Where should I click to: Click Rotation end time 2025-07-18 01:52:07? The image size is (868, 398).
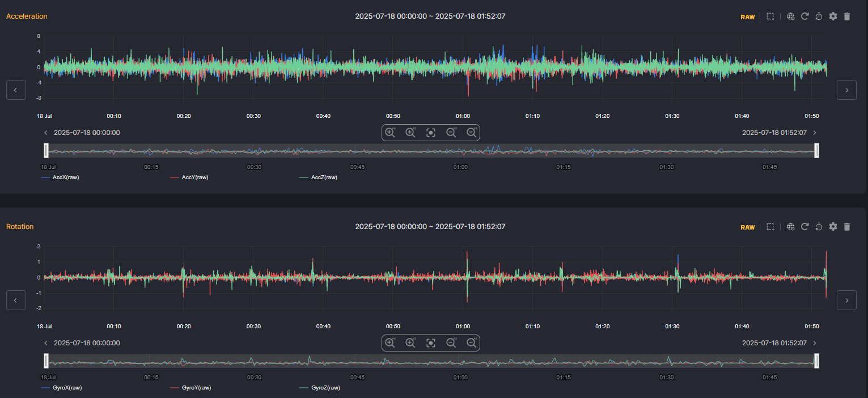pyautogui.click(x=774, y=343)
